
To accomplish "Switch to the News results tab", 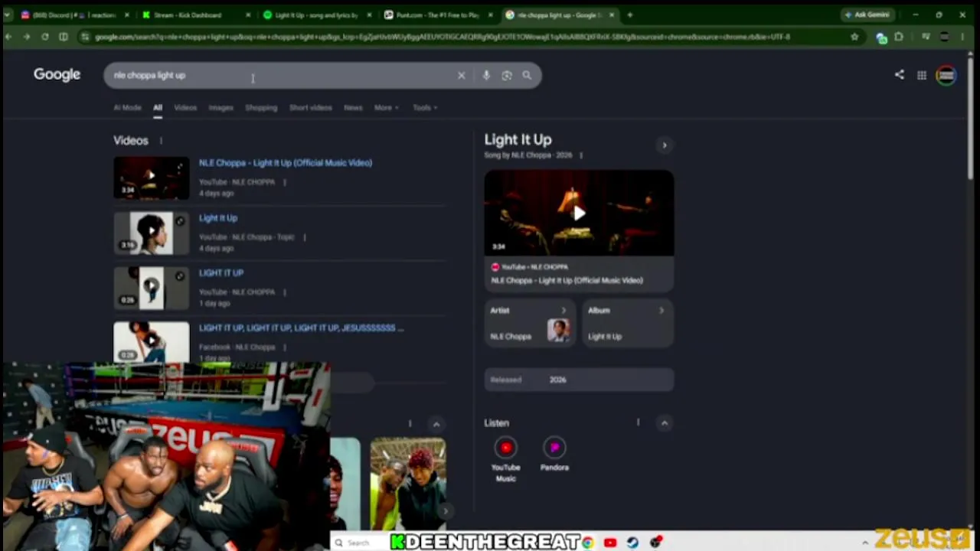I will point(353,108).
